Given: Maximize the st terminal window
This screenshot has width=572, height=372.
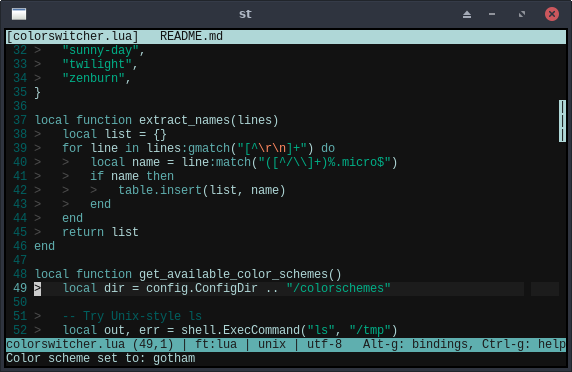Looking at the screenshot, I should 522,14.
